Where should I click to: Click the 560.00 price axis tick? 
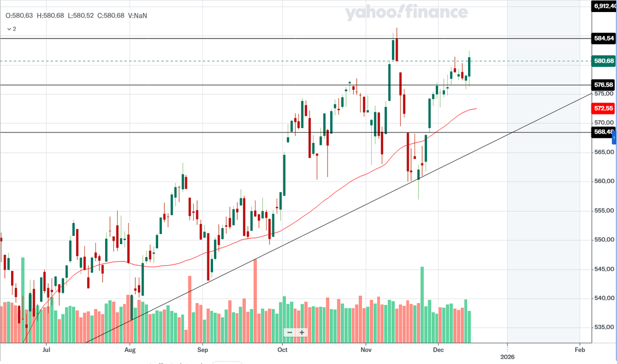pyautogui.click(x=604, y=182)
